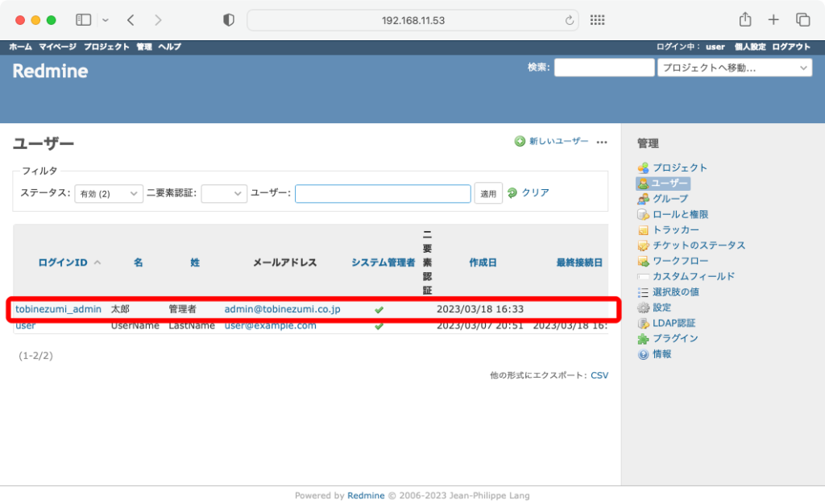Open a new Safari tab

[x=773, y=20]
